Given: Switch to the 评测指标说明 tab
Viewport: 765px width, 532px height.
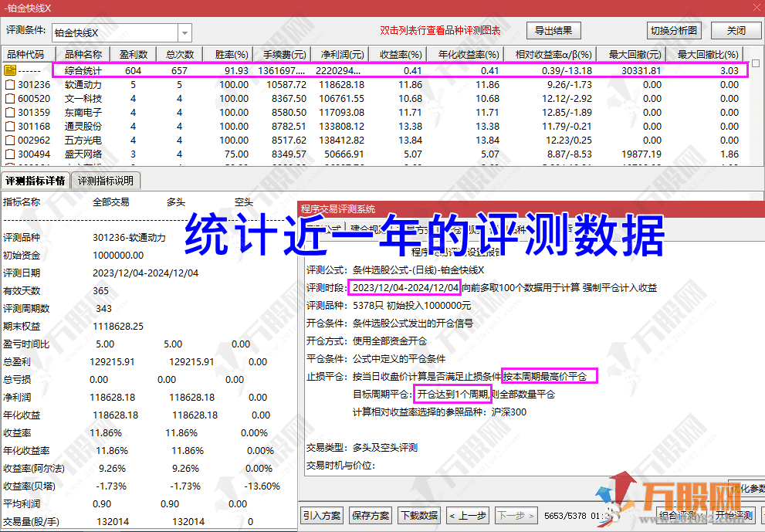Looking at the screenshot, I should pos(106,181).
